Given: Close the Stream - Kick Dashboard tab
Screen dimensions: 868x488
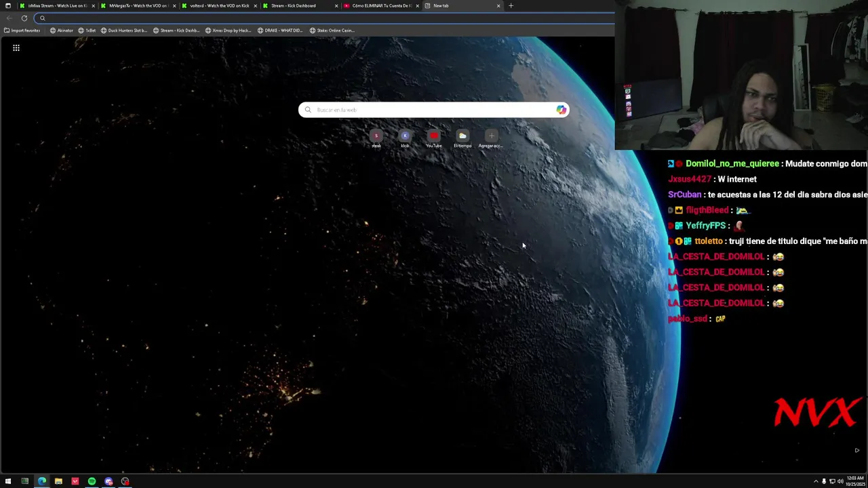Looking at the screenshot, I should (x=336, y=5).
